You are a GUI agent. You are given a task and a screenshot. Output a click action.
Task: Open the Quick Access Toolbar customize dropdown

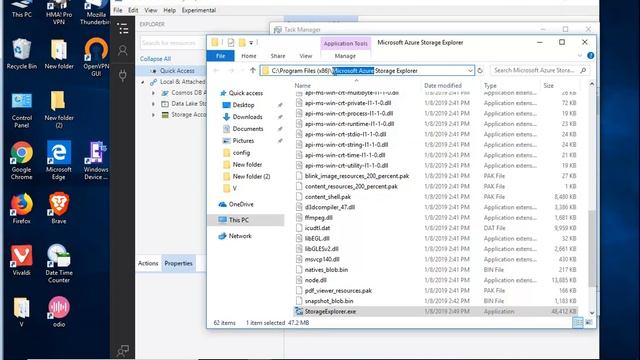(251, 42)
